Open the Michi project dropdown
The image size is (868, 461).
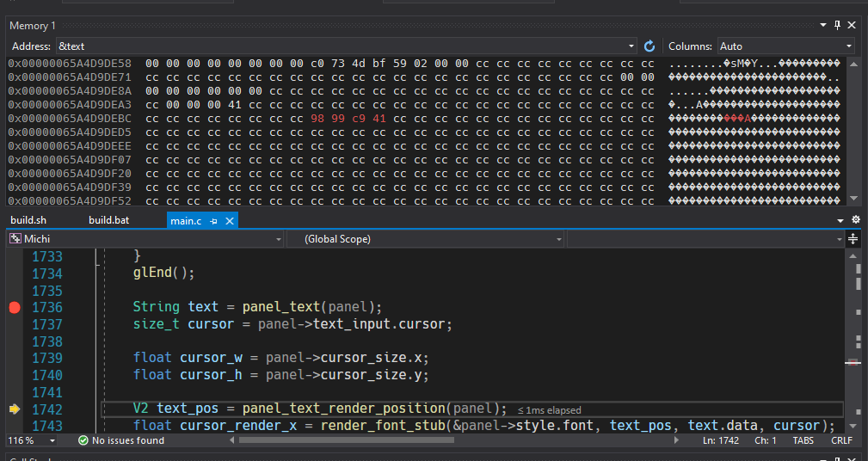[146, 239]
